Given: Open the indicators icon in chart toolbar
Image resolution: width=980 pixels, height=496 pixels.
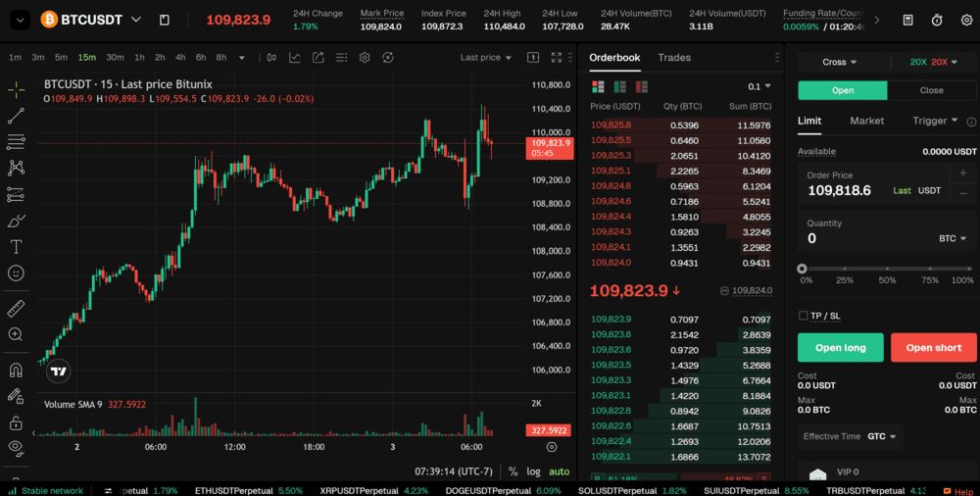Looking at the screenshot, I should point(295,58).
